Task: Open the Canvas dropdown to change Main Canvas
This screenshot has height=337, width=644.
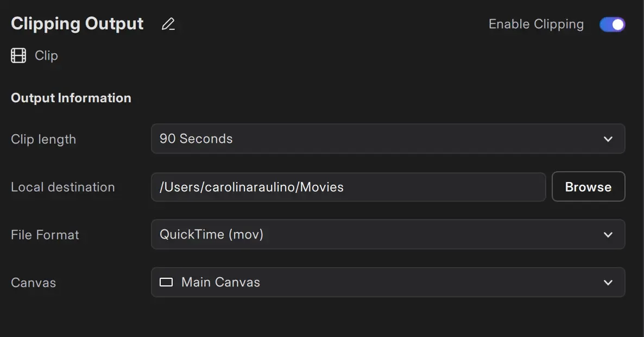Action: coord(388,282)
